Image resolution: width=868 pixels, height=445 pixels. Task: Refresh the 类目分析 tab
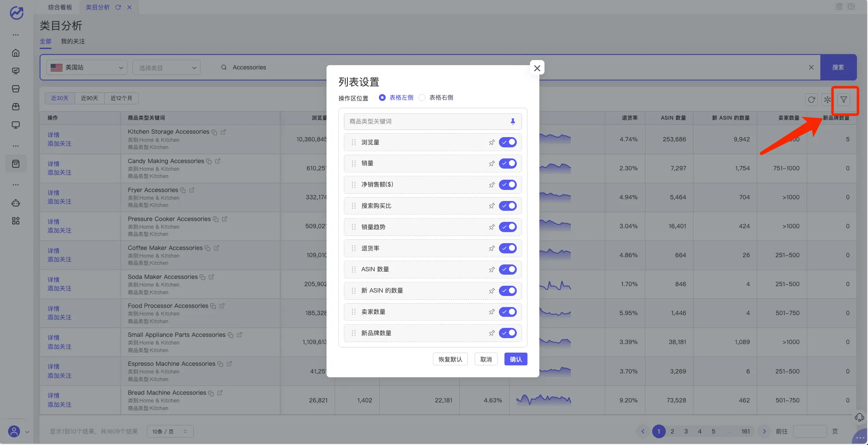click(118, 7)
